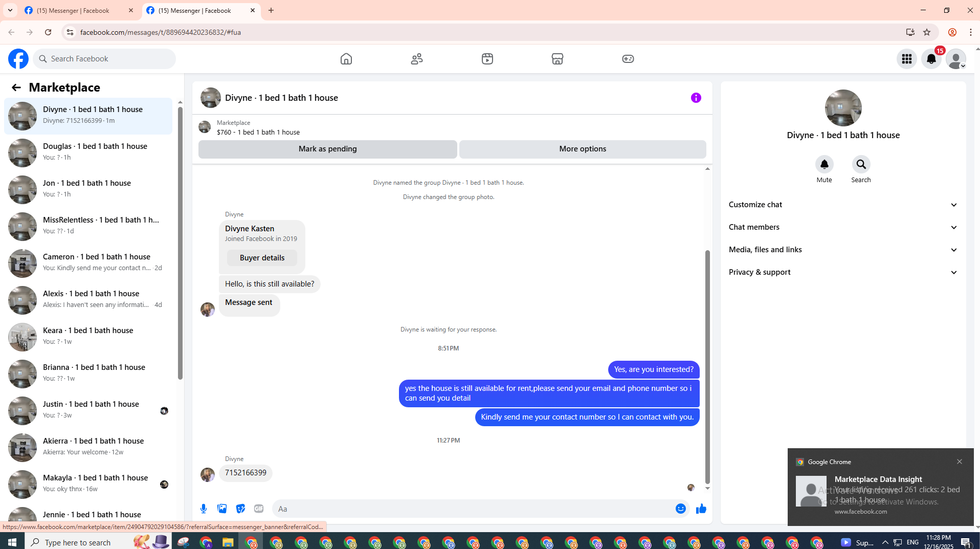Open File Explorer from the taskbar
The image size is (980, 549).
point(228,542)
